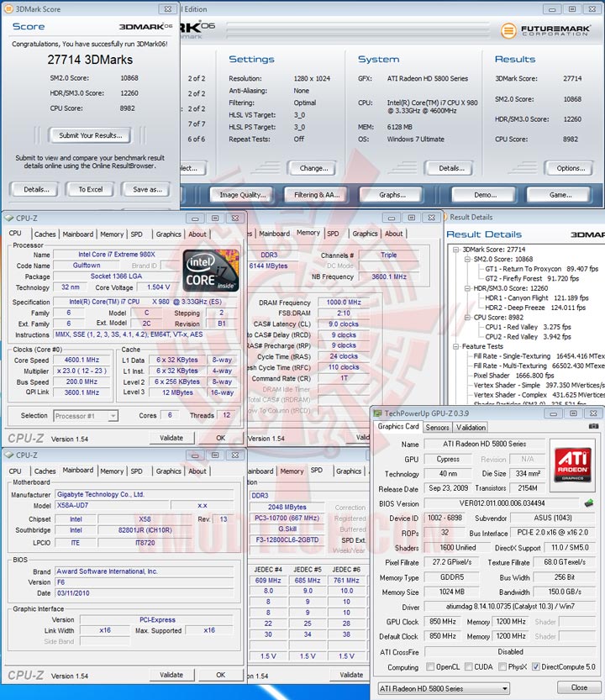Open About tab in CPU-Z window showing Processor info
This screenshot has width=605, height=700.
coord(197,234)
